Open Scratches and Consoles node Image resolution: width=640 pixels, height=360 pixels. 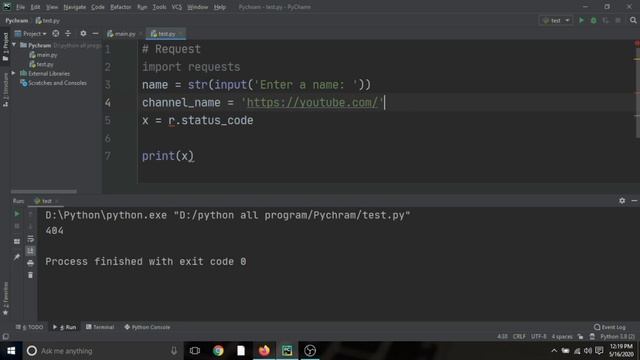53,83
